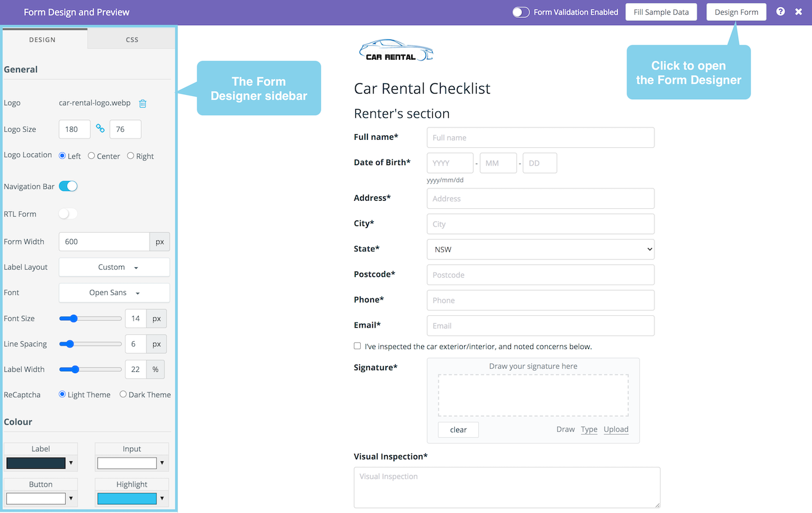Unlink the logo width and height dimensions

point(100,129)
